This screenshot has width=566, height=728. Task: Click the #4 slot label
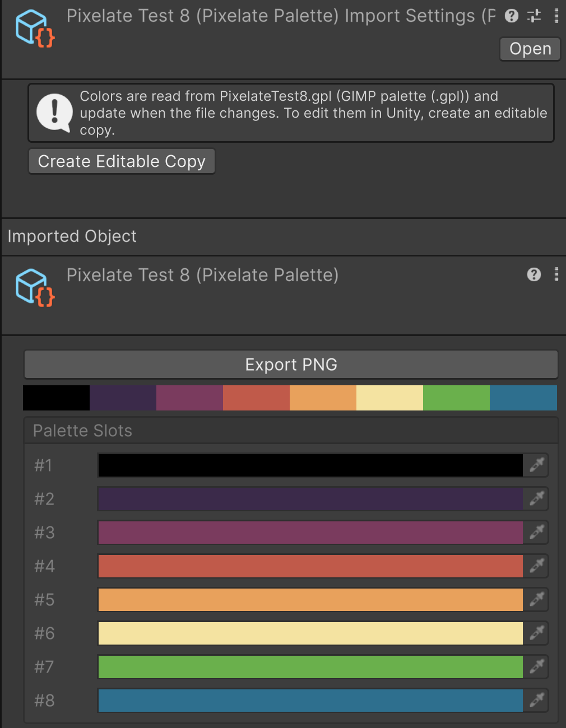click(44, 566)
